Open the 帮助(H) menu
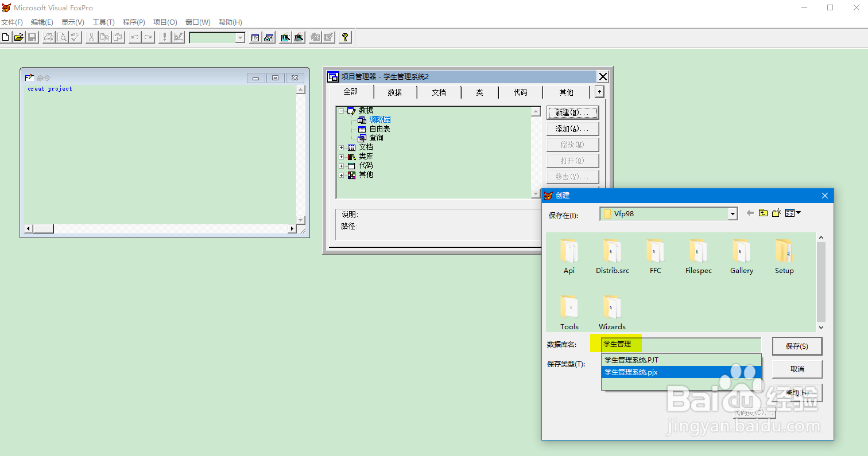This screenshot has height=456, width=868. 230,22
